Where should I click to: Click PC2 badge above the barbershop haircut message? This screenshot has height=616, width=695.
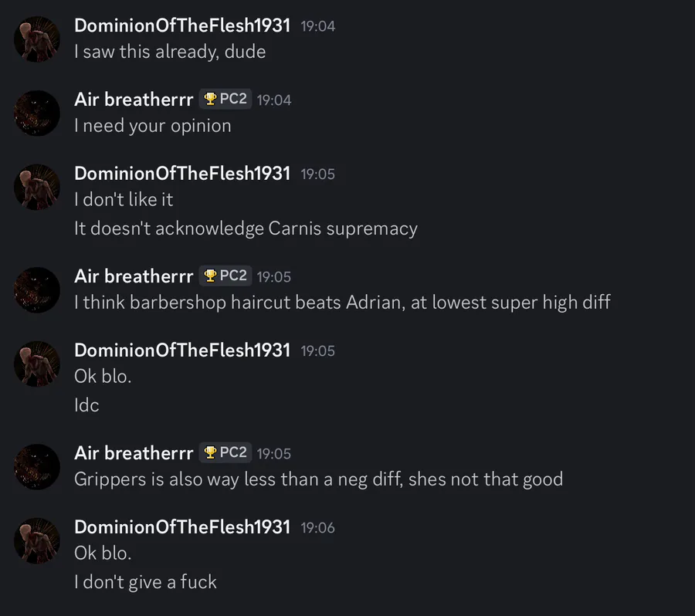[x=225, y=276]
